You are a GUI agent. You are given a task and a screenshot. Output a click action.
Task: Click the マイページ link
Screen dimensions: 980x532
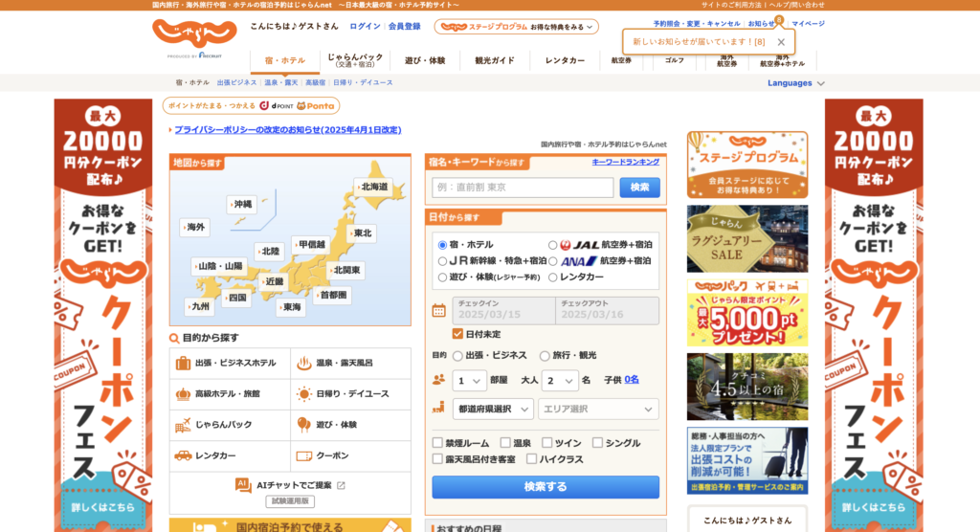[808, 24]
